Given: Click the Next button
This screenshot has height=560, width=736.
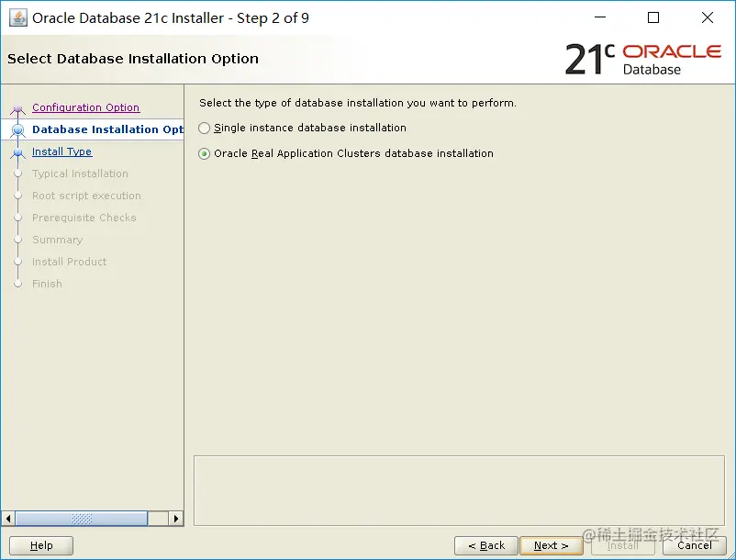Looking at the screenshot, I should (551, 545).
